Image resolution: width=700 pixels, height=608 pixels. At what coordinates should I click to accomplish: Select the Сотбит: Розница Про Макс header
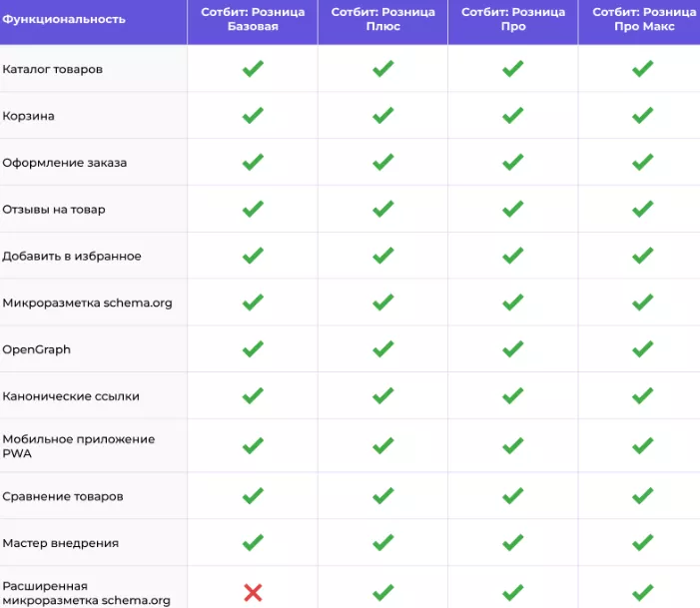[x=644, y=19]
